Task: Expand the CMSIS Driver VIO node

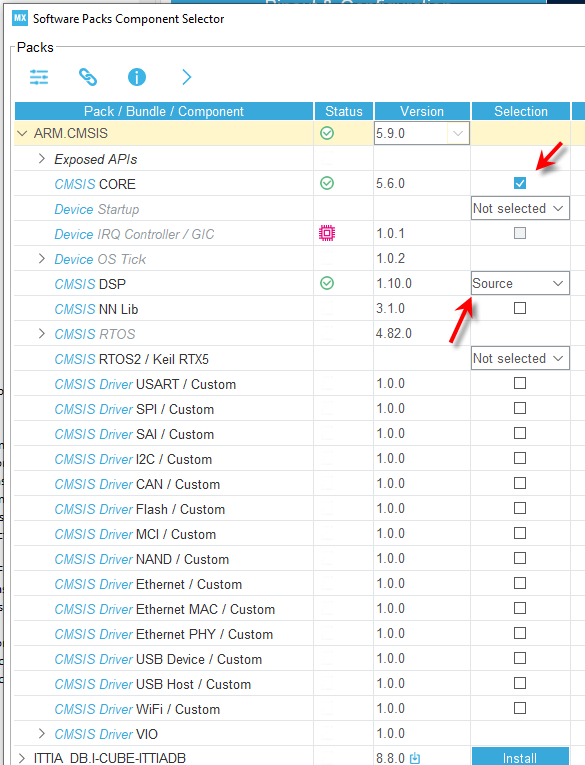Action: [42, 734]
